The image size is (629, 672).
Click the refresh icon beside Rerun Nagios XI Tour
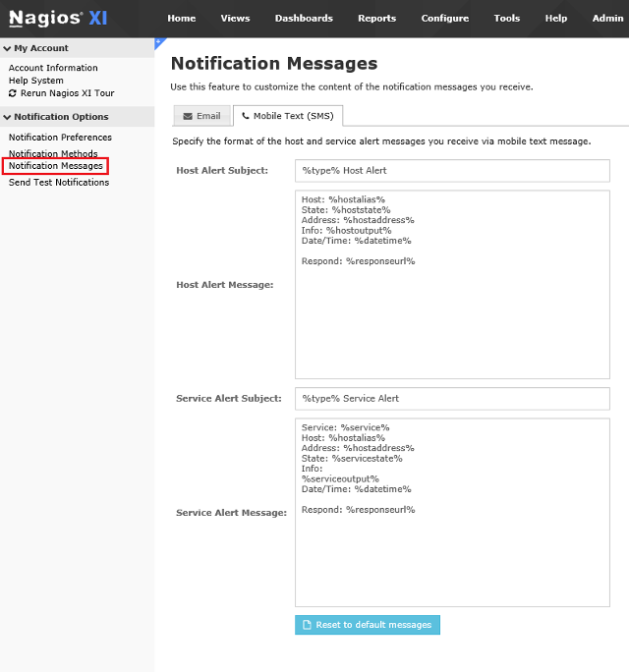[x=13, y=93]
